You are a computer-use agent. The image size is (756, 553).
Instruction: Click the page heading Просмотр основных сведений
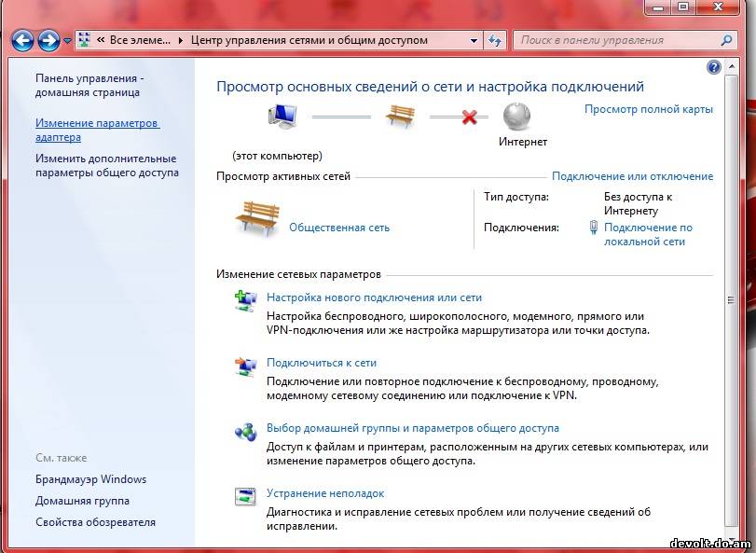tap(430, 87)
